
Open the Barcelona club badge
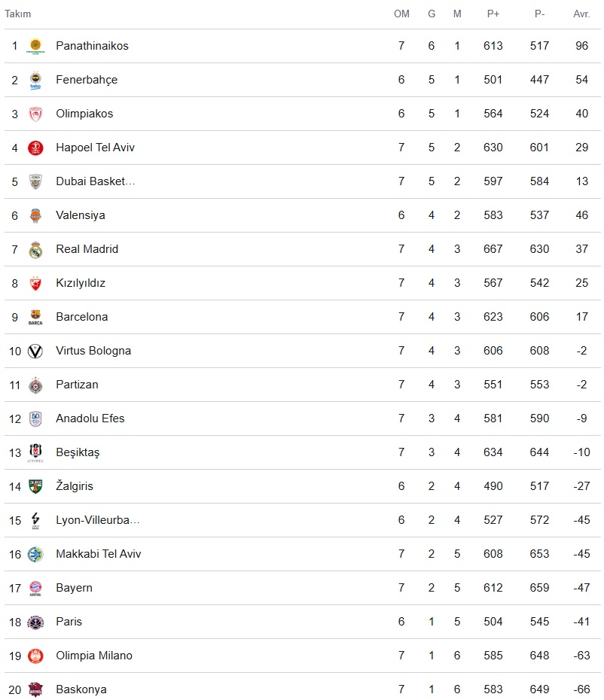tap(35, 317)
